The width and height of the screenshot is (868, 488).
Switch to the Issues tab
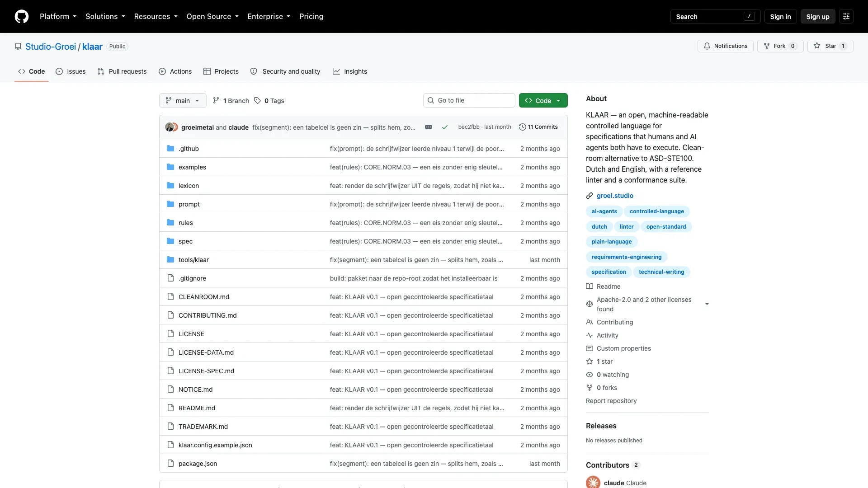(x=71, y=71)
